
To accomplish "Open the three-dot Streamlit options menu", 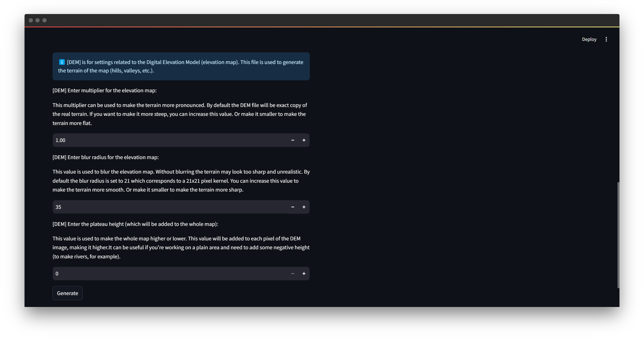I will 606,39.
